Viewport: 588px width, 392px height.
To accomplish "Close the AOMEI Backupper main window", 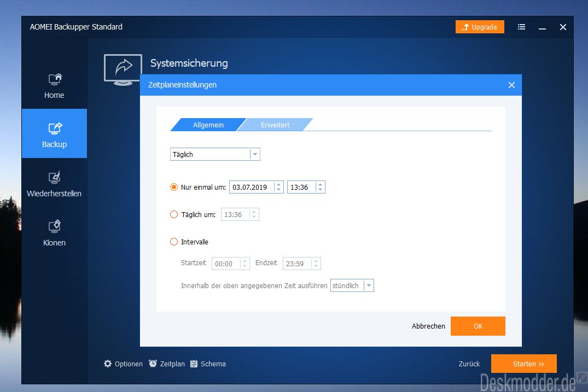I will coord(563,27).
